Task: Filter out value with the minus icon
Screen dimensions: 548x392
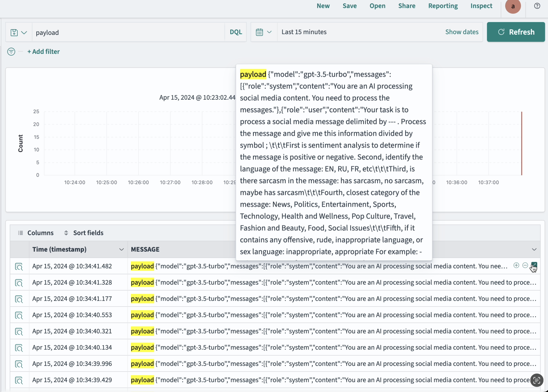Action: pyautogui.click(x=525, y=266)
